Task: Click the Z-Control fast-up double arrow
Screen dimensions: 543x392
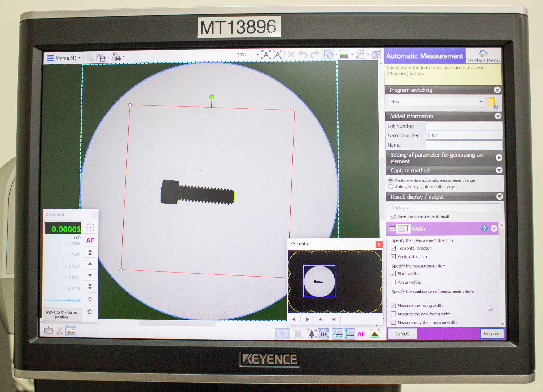Action: click(x=90, y=252)
